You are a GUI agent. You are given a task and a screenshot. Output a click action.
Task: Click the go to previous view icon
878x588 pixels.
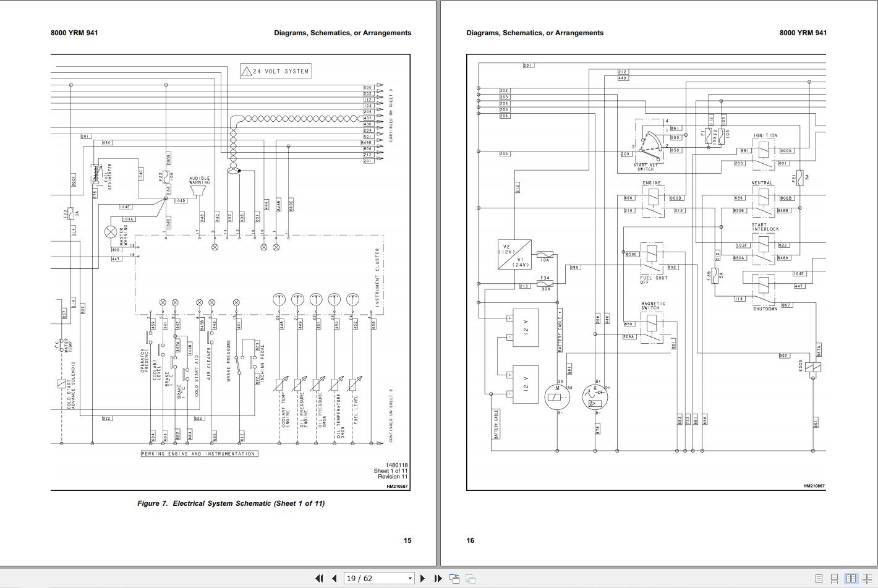[454, 579]
